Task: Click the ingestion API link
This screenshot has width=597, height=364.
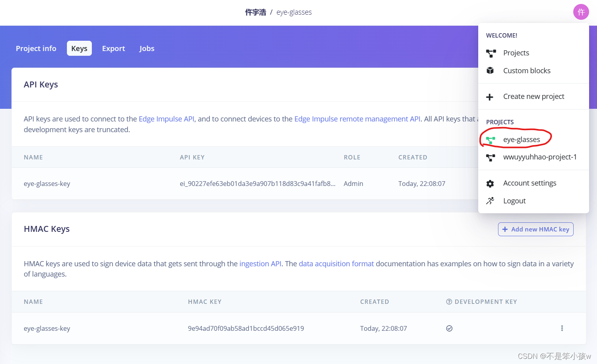Action: (x=260, y=264)
